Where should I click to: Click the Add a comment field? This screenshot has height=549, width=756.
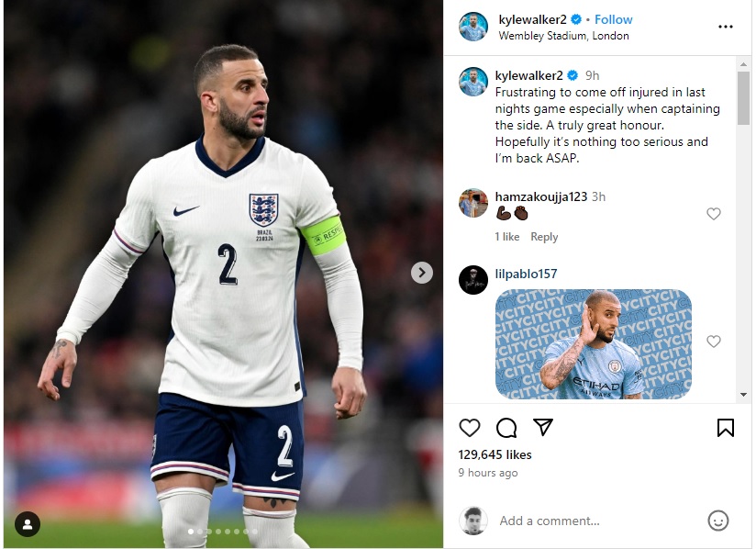(x=598, y=521)
